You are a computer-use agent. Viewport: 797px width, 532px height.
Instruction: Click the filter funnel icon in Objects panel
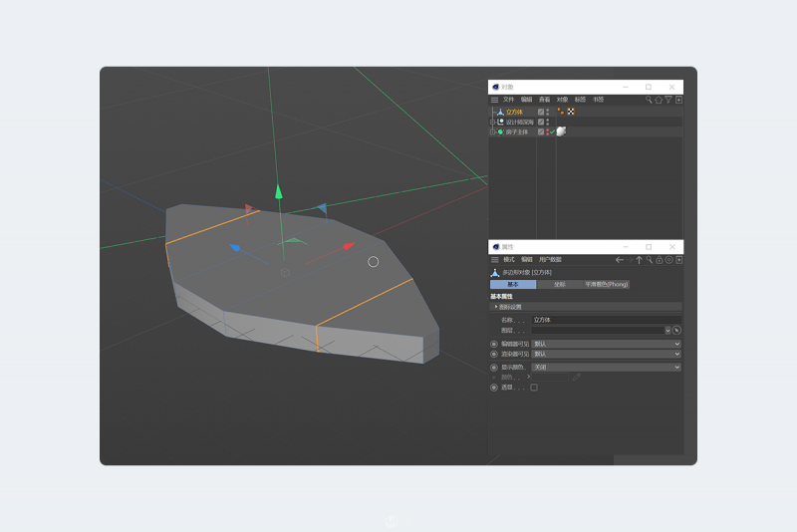pyautogui.click(x=668, y=100)
